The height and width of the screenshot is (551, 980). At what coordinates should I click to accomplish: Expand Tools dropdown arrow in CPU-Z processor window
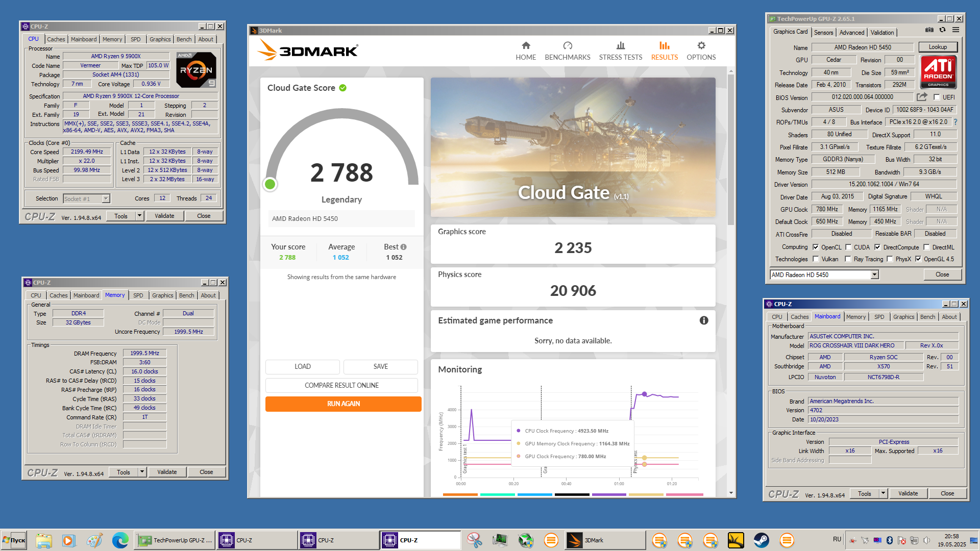(x=139, y=216)
